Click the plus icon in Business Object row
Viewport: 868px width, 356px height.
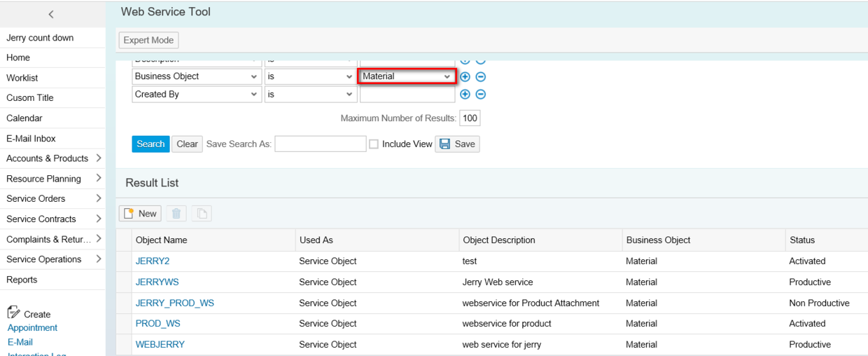click(x=465, y=76)
